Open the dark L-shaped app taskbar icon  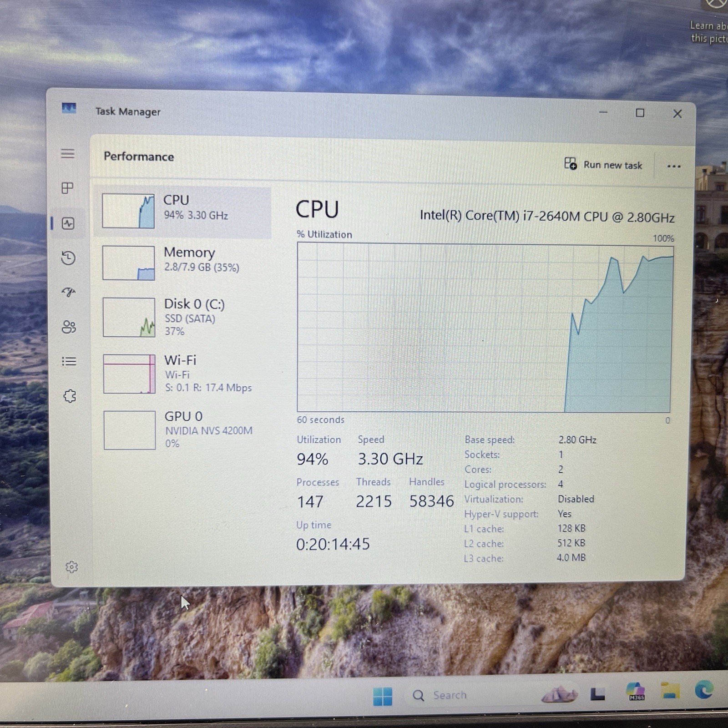click(x=597, y=694)
